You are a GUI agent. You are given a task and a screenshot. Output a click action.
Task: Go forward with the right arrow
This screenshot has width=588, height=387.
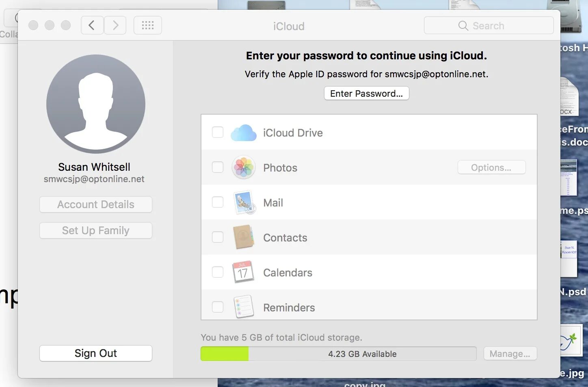coord(115,26)
